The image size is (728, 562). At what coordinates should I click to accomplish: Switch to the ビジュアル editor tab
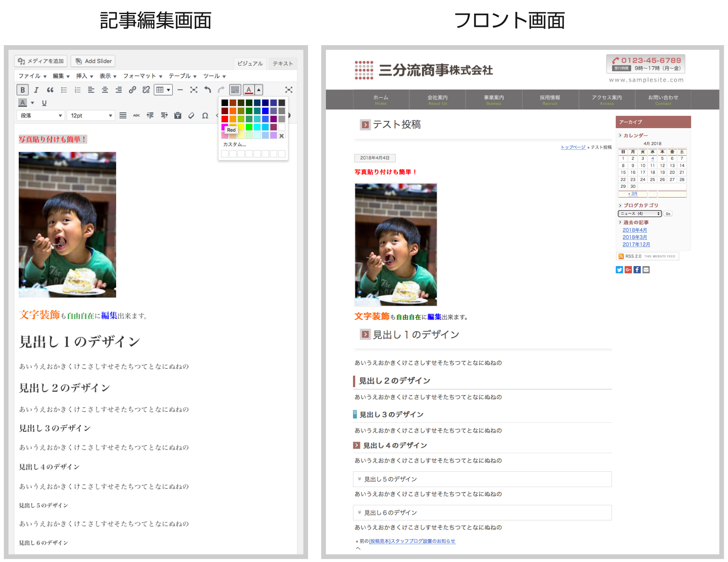[250, 63]
